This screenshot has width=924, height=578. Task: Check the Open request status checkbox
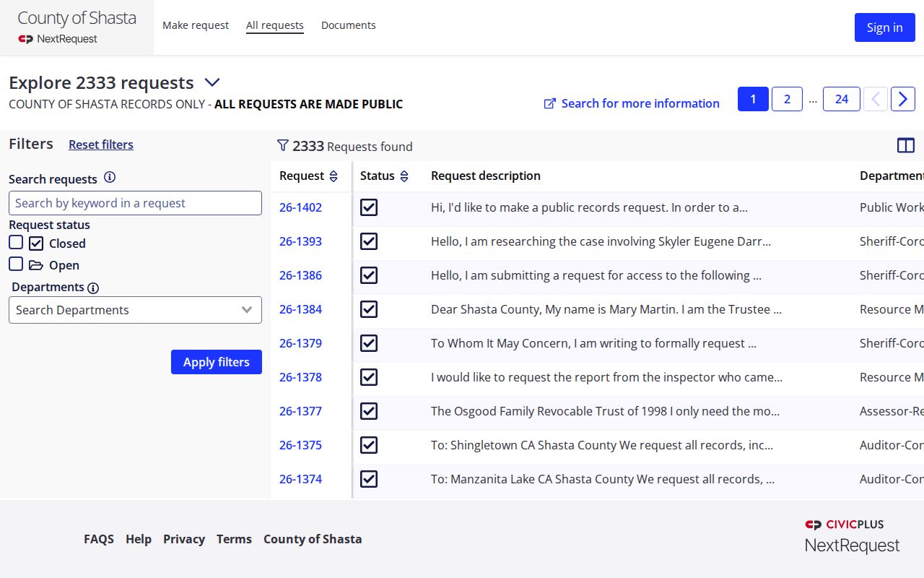(x=16, y=264)
